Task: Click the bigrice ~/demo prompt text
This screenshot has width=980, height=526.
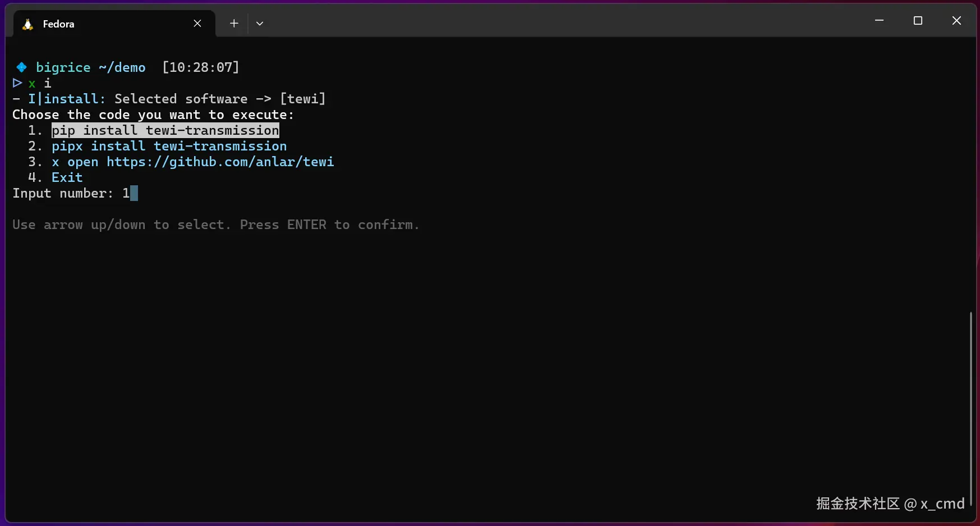Action: click(x=91, y=67)
